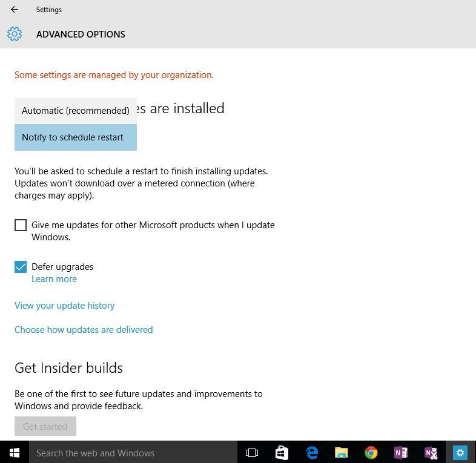Click 'Some settings are managed by your organization' text

pos(114,75)
